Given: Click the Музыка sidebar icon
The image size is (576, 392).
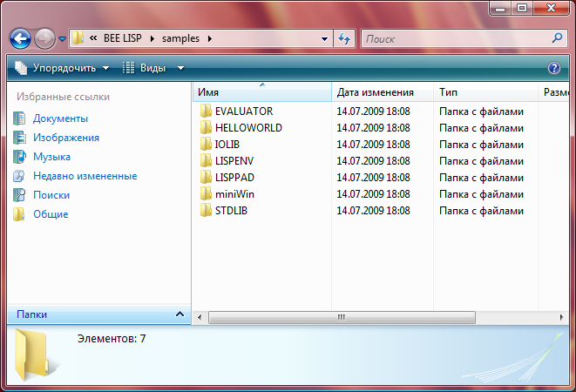Looking at the screenshot, I should click(19, 157).
